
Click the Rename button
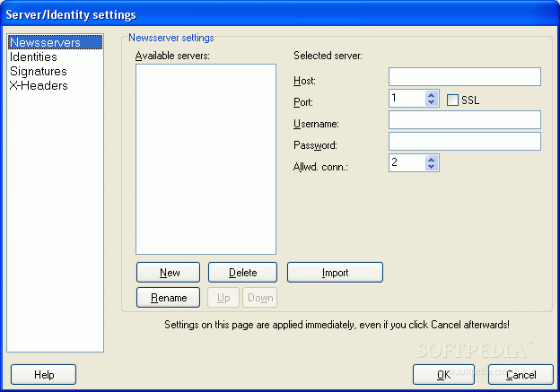168,298
